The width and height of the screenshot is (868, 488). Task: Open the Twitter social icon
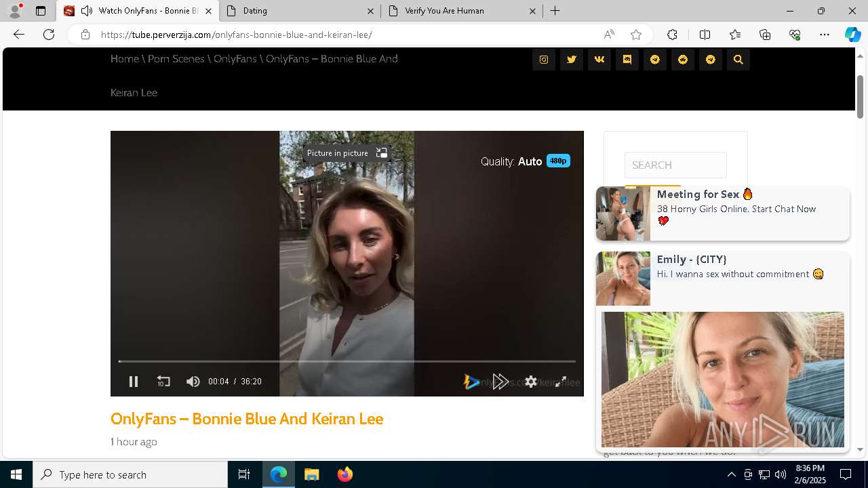click(572, 60)
